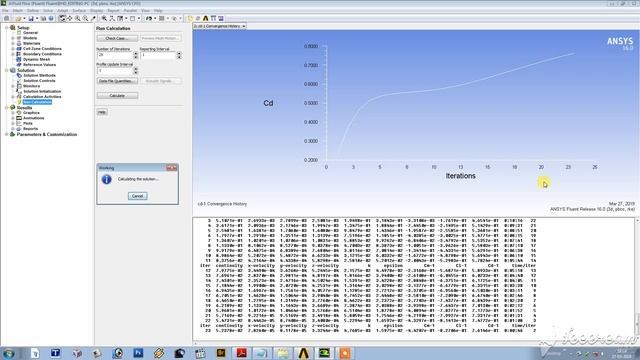Select General in the Setup tree
Screen dimensions: 640x360
(30, 33)
